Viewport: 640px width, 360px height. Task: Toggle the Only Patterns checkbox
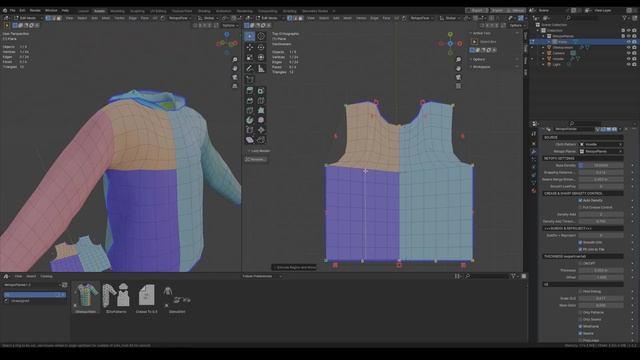point(580,312)
